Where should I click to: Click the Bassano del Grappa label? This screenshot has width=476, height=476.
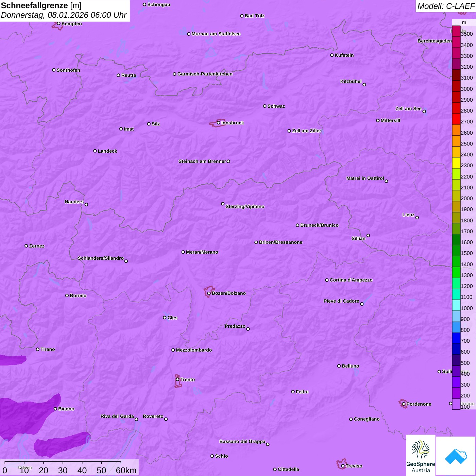242,442
